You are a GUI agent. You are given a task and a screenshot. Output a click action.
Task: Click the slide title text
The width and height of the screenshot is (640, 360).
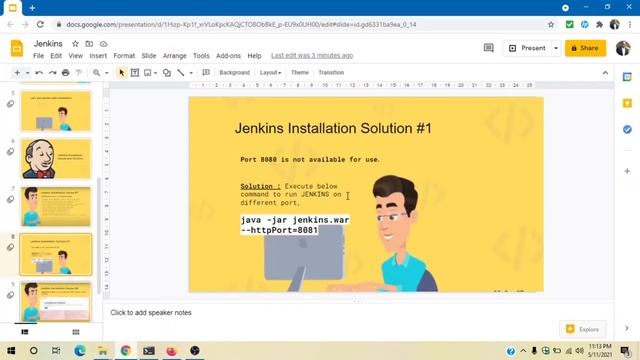pos(333,128)
